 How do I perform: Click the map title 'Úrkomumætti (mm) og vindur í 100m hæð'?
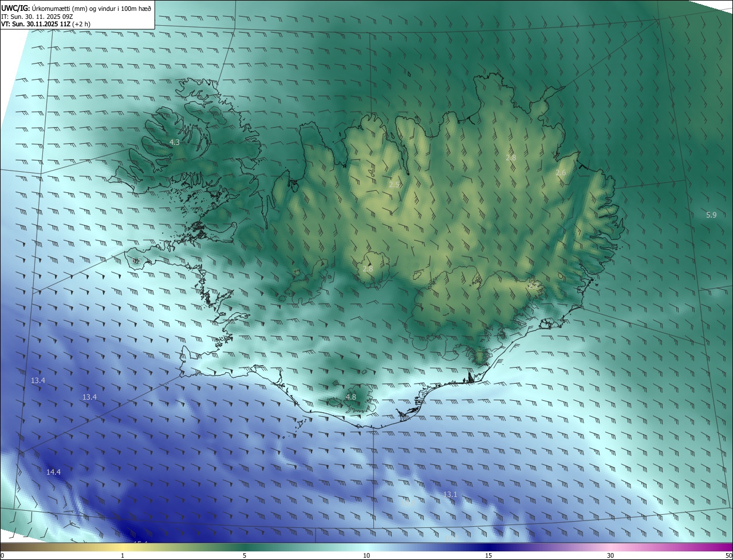(92, 7)
